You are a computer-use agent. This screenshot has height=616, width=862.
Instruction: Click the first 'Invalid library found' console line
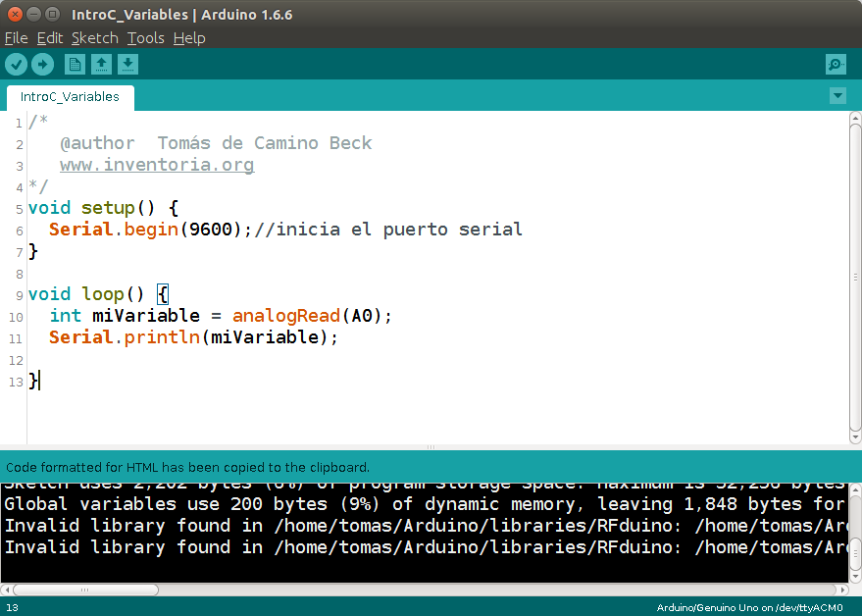point(426,526)
